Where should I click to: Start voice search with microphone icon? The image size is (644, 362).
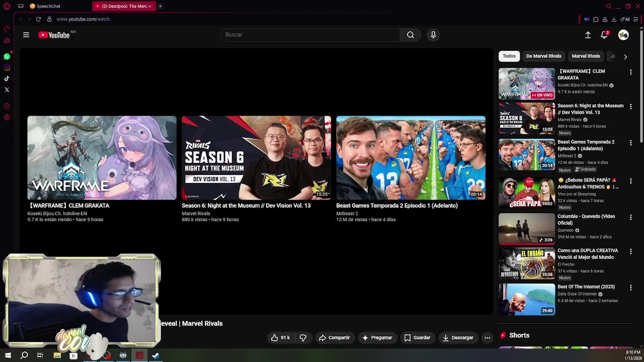(433, 35)
